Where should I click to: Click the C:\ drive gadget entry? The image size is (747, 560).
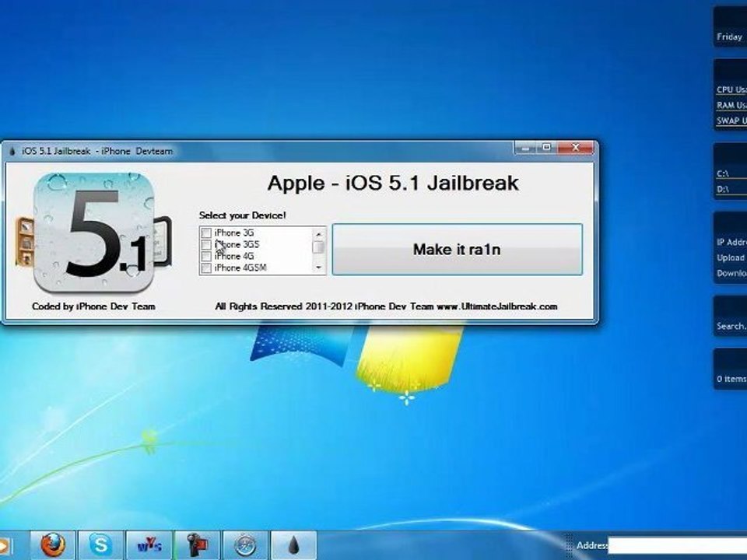point(723,173)
